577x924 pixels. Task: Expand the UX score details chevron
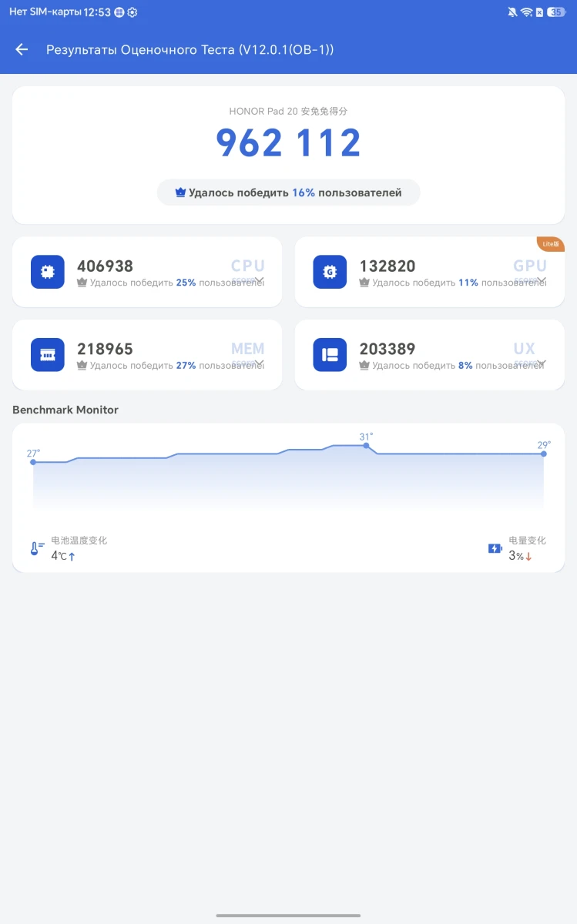coord(542,363)
